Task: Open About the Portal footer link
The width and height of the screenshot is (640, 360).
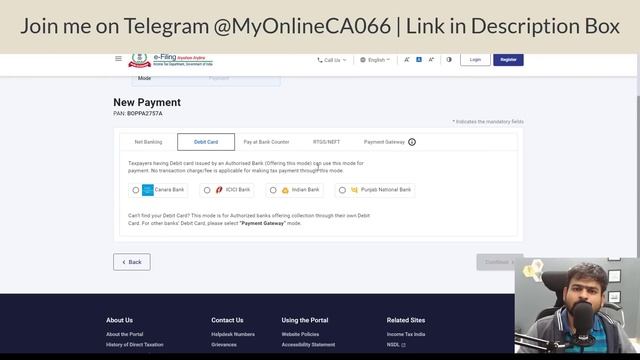Action: point(124,334)
